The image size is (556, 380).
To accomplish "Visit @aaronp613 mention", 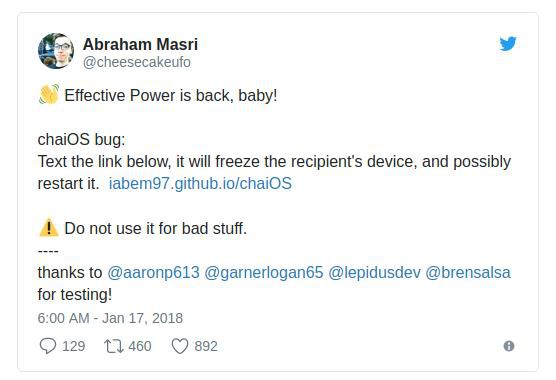I will click(x=153, y=273).
